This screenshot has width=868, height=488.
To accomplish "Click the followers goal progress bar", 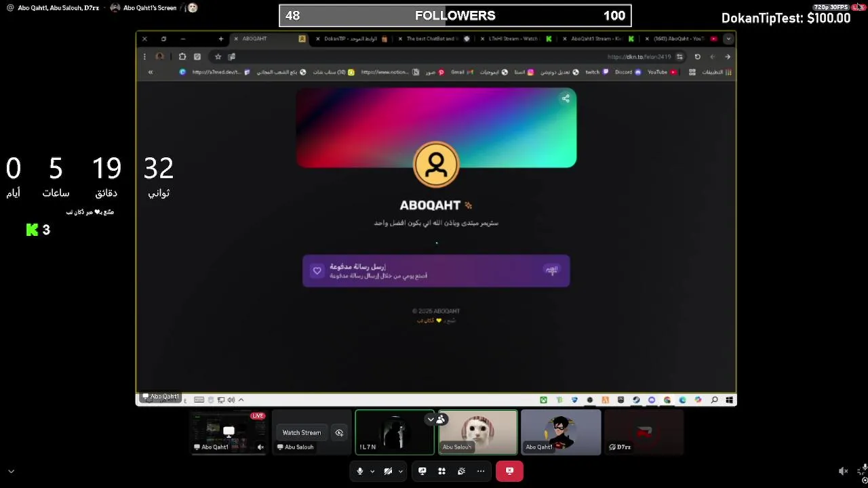I will coord(455,16).
